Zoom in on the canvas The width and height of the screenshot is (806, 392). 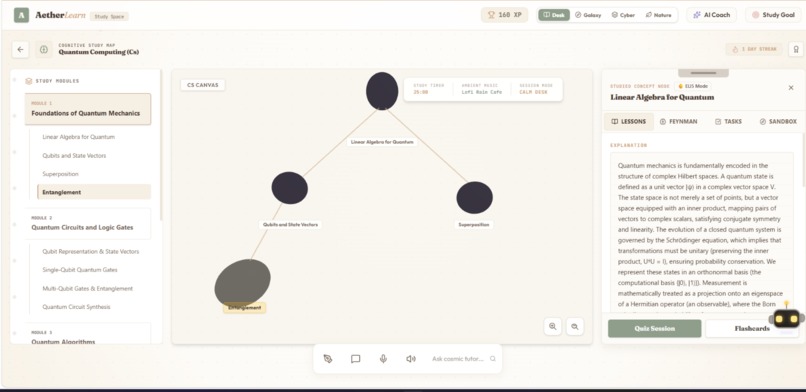[553, 326]
